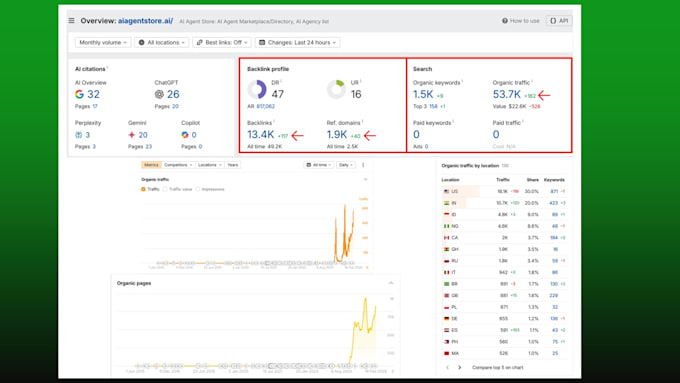Image resolution: width=680 pixels, height=383 pixels.
Task: Click the RU Russia flag icon
Action: tap(446, 261)
